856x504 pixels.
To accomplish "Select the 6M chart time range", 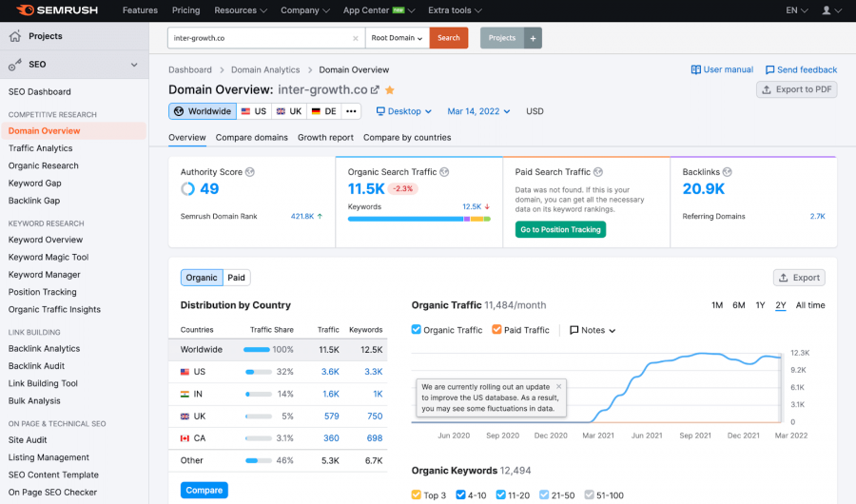I will [739, 305].
